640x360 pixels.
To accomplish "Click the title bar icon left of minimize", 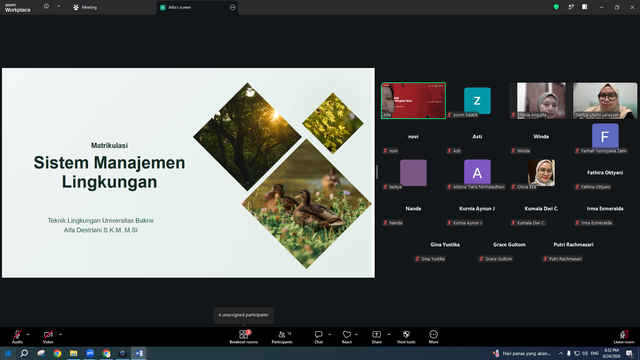I will click(x=585, y=7).
